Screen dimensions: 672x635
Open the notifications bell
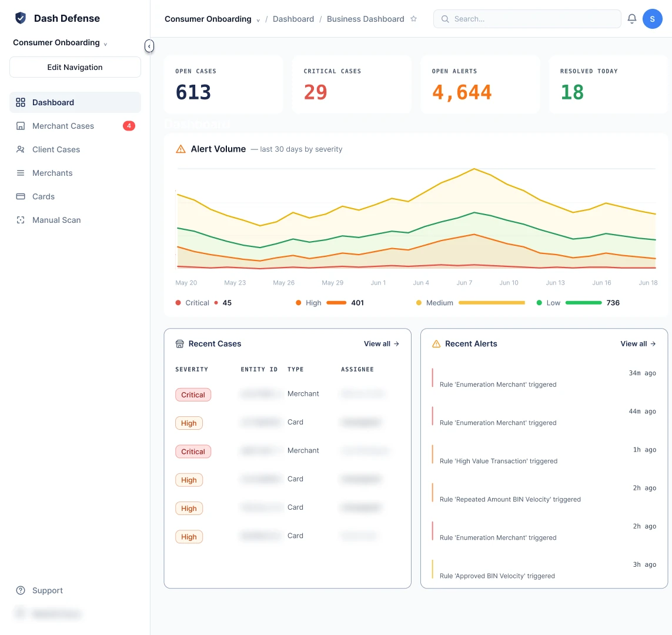pyautogui.click(x=631, y=19)
